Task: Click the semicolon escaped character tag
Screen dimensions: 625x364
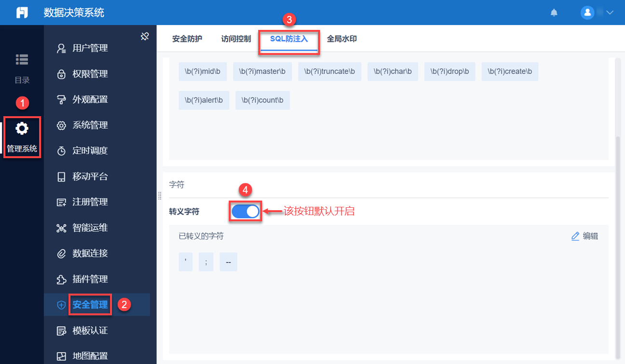Action: pyautogui.click(x=206, y=262)
